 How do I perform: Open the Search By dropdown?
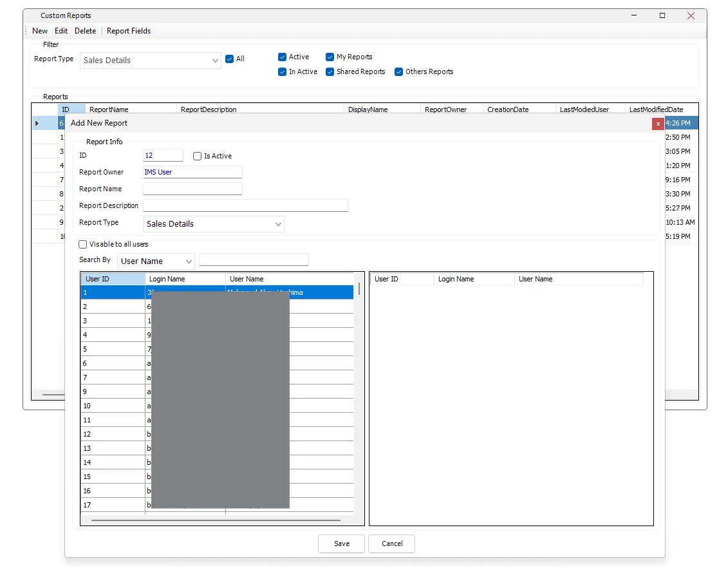click(x=156, y=261)
